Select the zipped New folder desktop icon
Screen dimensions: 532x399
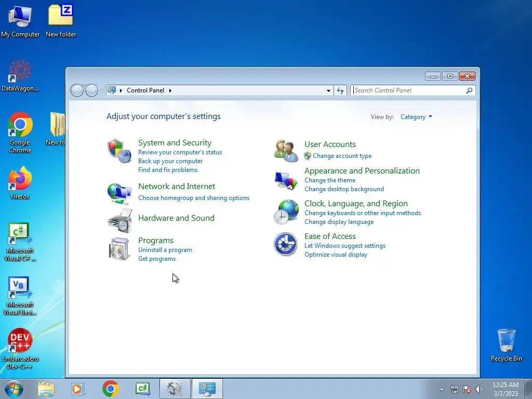point(61,21)
